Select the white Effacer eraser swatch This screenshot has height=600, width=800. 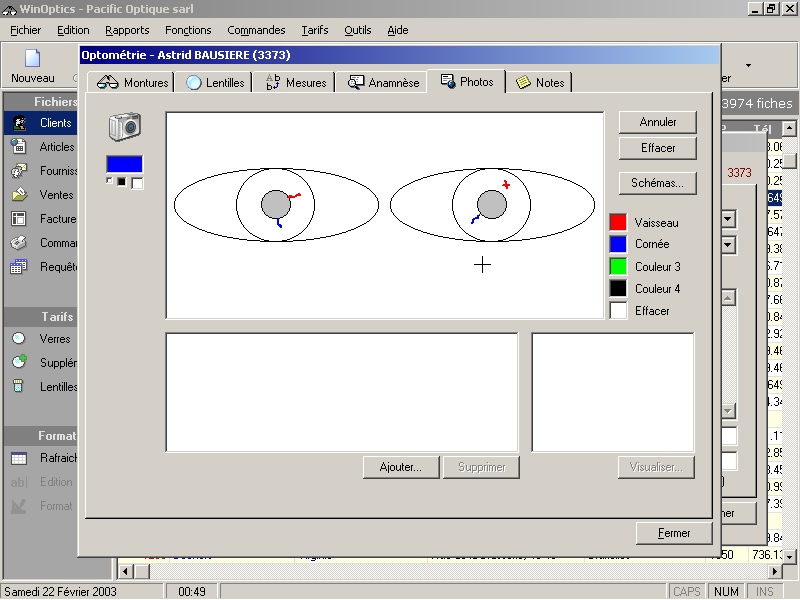pos(618,311)
